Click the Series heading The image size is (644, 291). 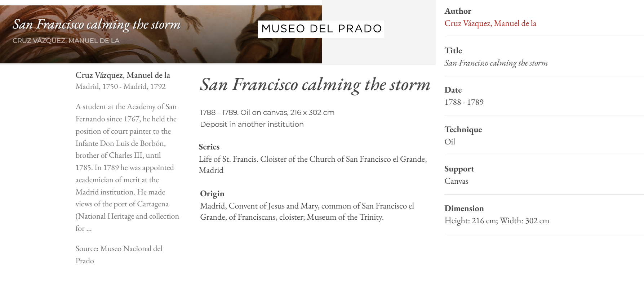(209, 147)
